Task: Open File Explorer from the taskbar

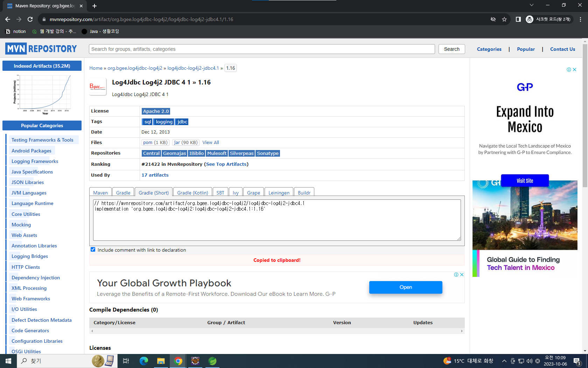Action: [x=161, y=361]
